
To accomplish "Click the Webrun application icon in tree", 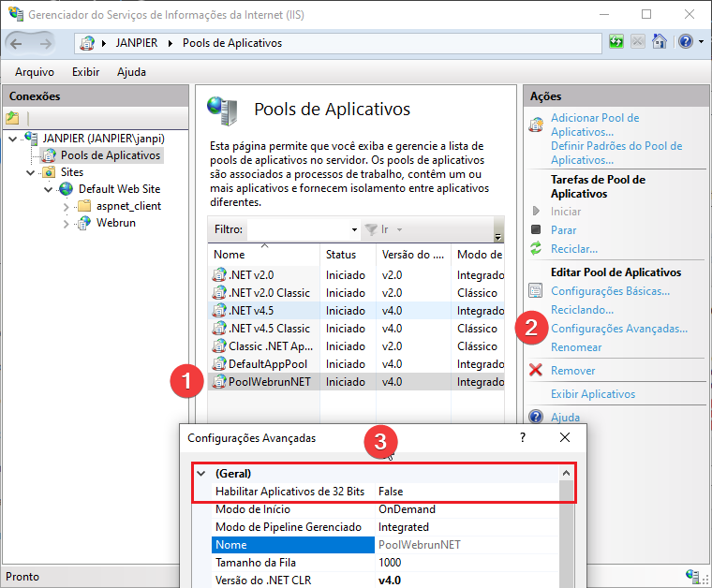I will (84, 223).
